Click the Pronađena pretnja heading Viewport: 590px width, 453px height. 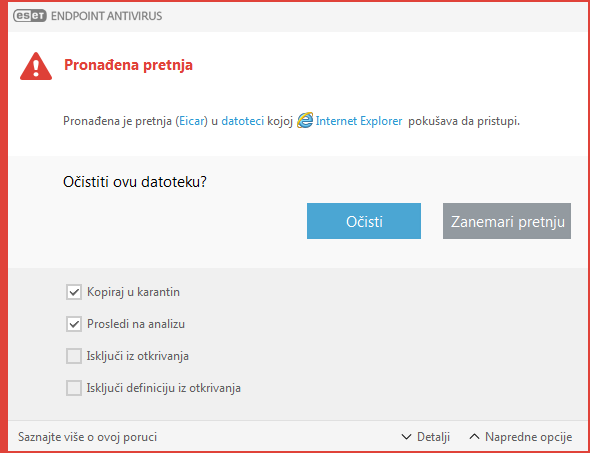click(x=128, y=65)
